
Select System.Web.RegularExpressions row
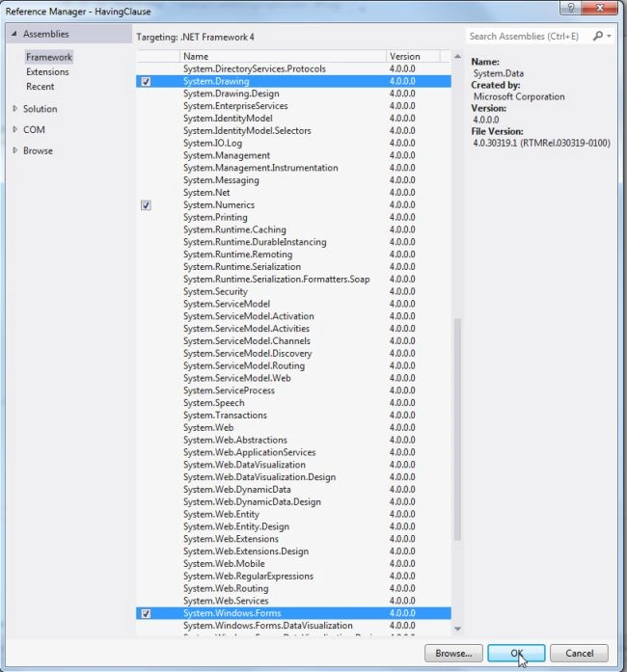[294, 576]
